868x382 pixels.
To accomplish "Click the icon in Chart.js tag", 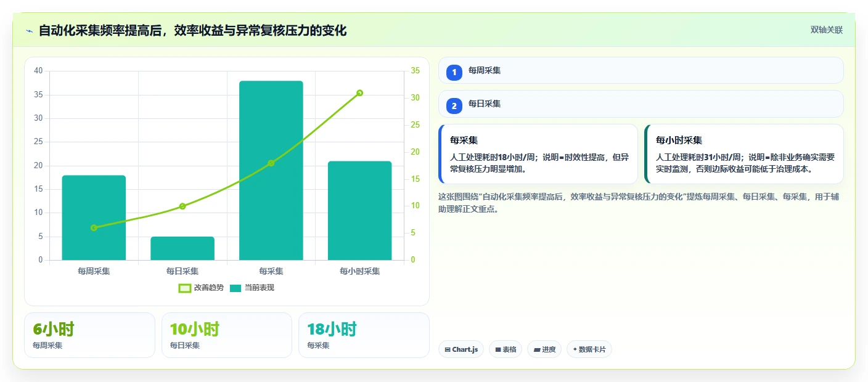I will (x=448, y=349).
